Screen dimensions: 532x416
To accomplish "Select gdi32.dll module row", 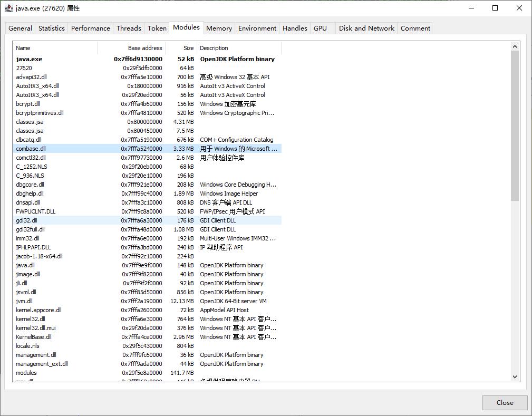I will click(x=147, y=220).
